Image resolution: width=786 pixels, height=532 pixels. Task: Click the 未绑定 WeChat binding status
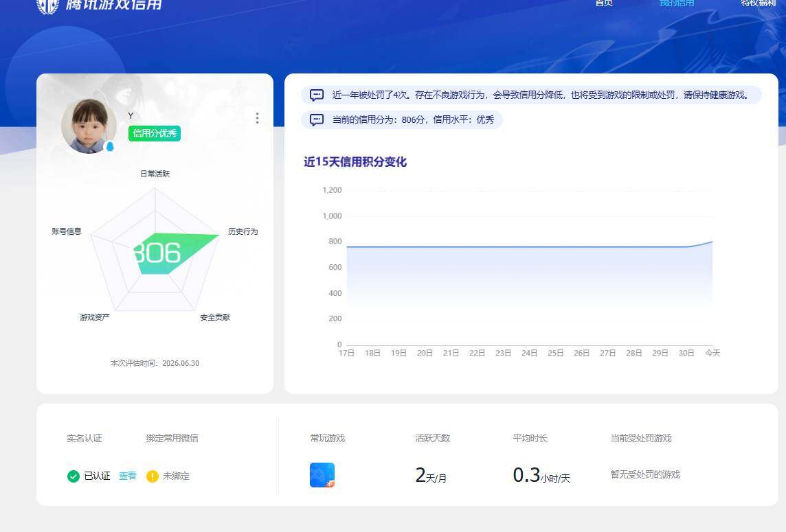176,476
